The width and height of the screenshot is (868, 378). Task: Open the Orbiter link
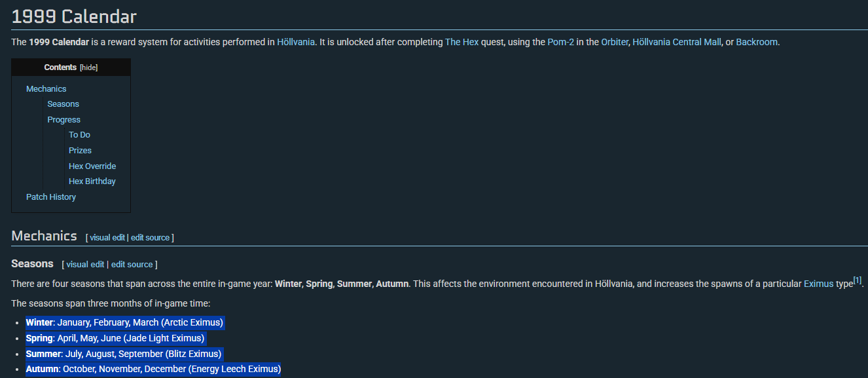tap(615, 42)
